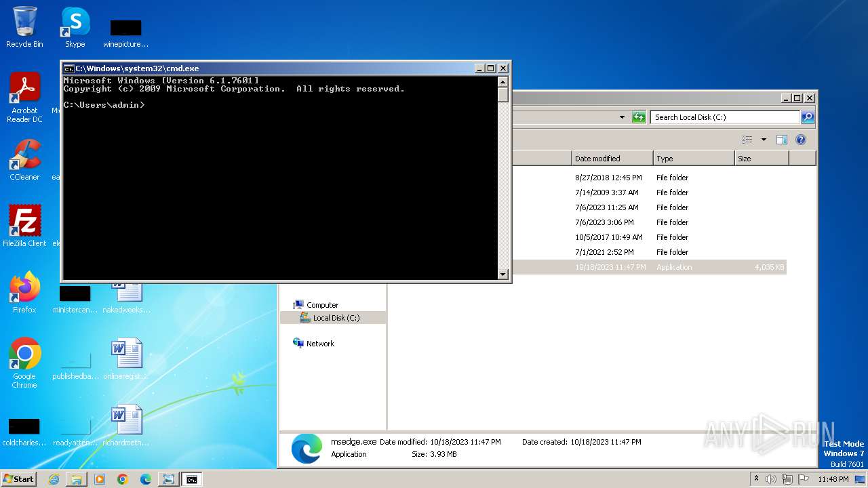Screen dimensions: 868x488
Task: Open Action Center flag tray icon
Action: pos(804,479)
